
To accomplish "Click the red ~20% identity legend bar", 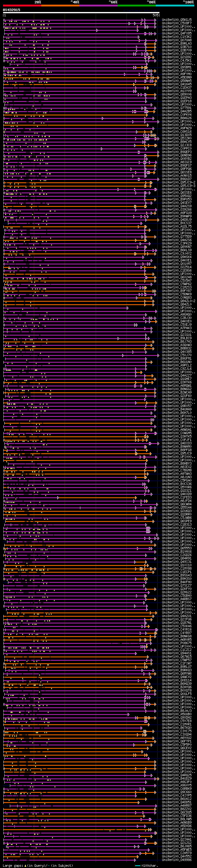I will (x=22, y=6).
